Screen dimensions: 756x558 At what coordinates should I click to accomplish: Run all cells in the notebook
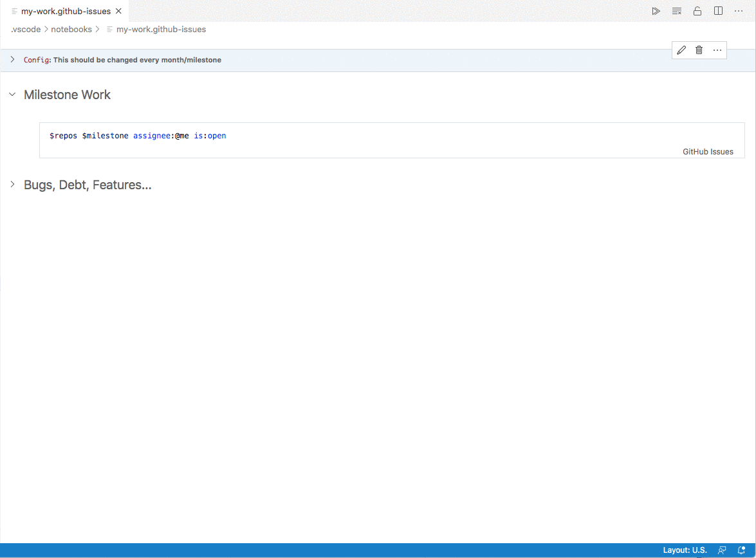[656, 10]
